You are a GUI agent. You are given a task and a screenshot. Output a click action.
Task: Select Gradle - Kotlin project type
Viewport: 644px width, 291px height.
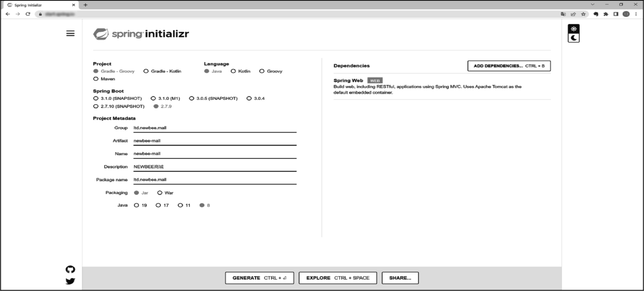click(162, 71)
